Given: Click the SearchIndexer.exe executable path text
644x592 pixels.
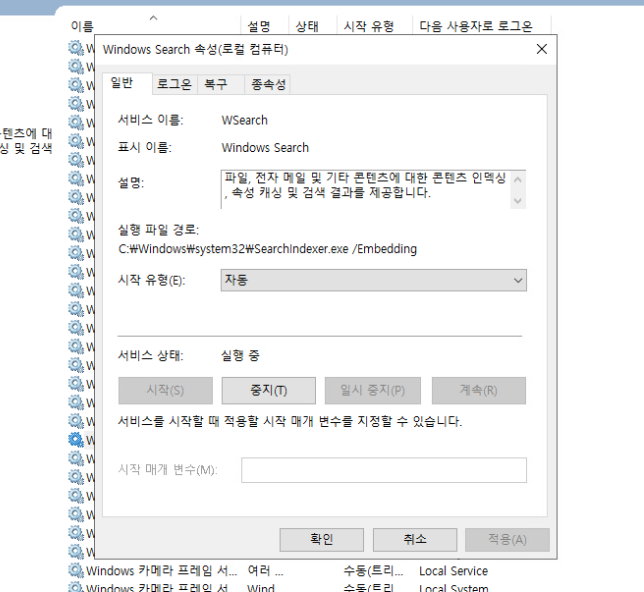Looking at the screenshot, I should pyautogui.click(x=267, y=249).
